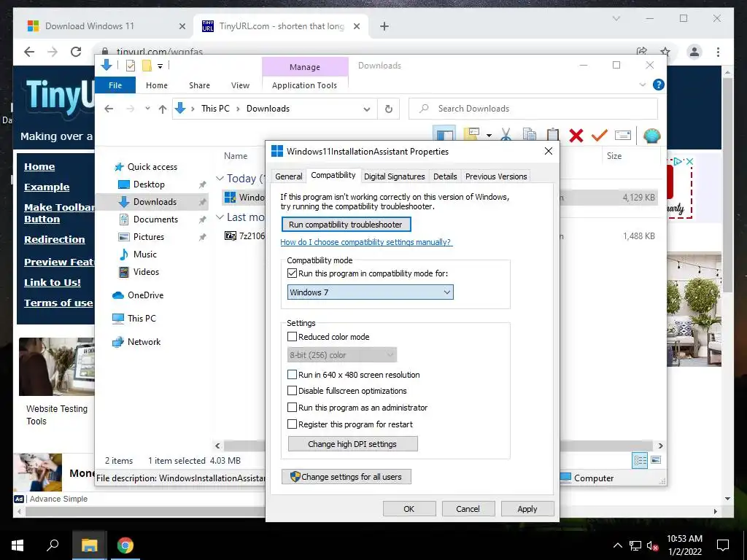Click the cut scissors icon in Explorer toolbar
Viewport: 747px width, 560px height.
pyautogui.click(x=506, y=135)
